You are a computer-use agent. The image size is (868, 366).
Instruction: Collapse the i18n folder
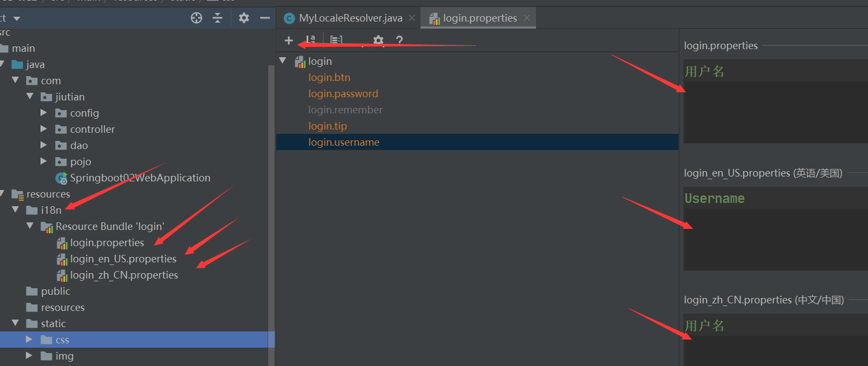coord(16,210)
